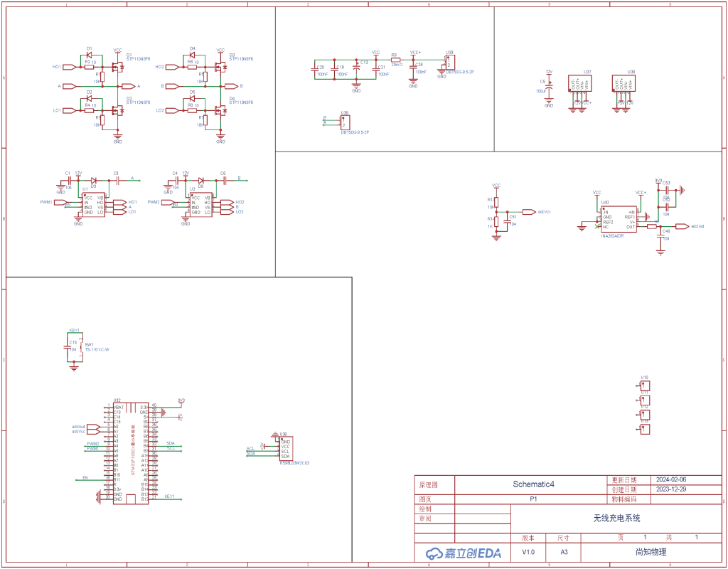This screenshot has height=569, width=728.
Task: Select the adcIout output net port
Action: tap(681, 226)
